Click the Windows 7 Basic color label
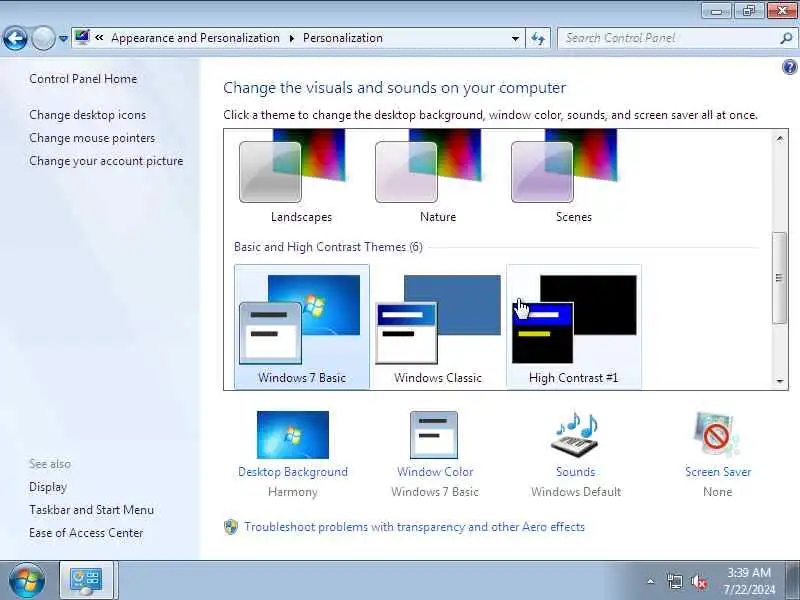Image resolution: width=800 pixels, height=600 pixels. click(435, 492)
